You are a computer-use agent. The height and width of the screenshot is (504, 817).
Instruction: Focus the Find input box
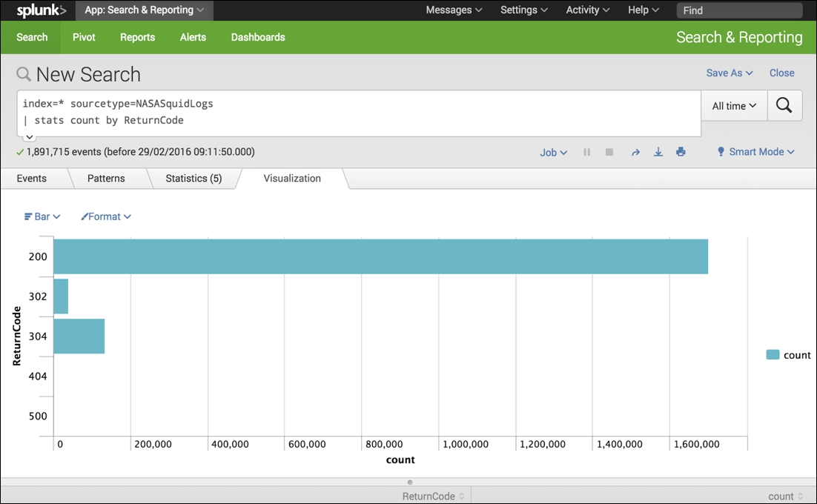tap(739, 10)
